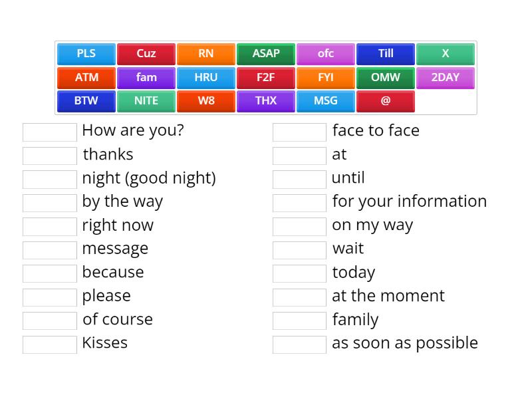Select the empty slot beside "on my way"
This screenshot has height=399, width=532.
coord(300,226)
